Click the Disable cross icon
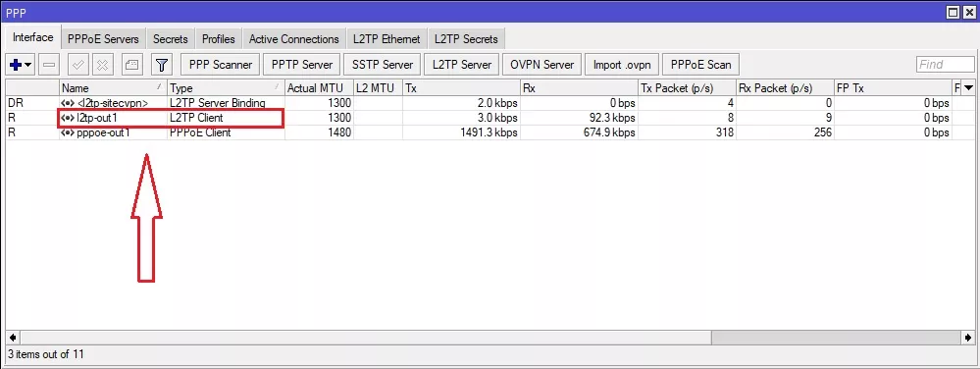980x369 pixels. [103, 65]
